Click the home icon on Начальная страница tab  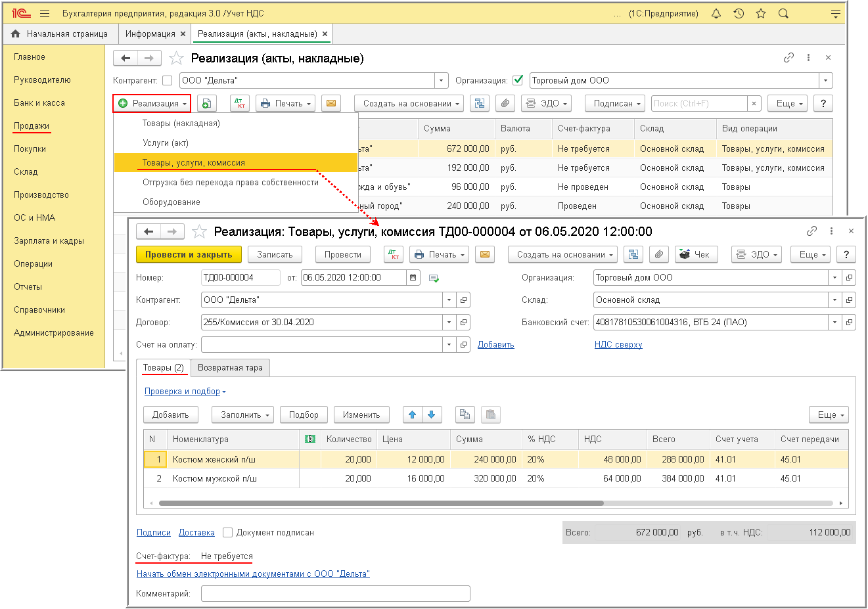tap(16, 34)
